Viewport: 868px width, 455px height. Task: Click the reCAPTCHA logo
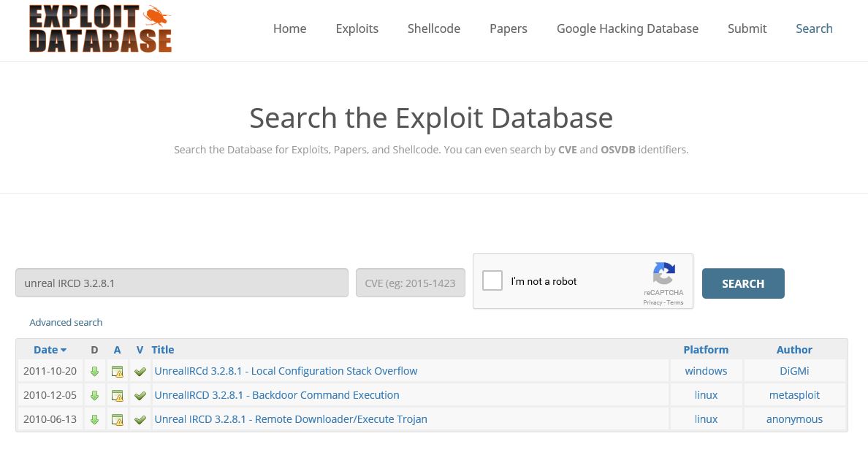663,273
